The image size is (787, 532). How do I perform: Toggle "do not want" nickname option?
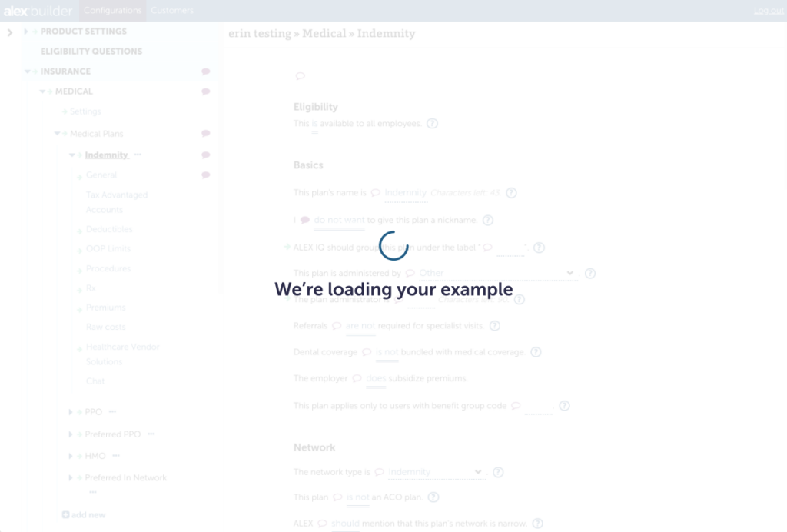pos(339,221)
